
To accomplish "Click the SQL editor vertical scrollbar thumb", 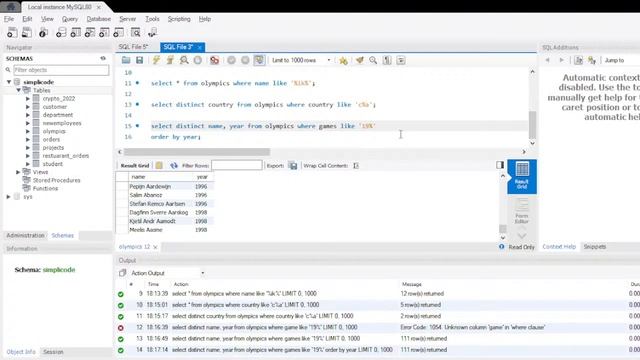I will pyautogui.click(x=532, y=125).
